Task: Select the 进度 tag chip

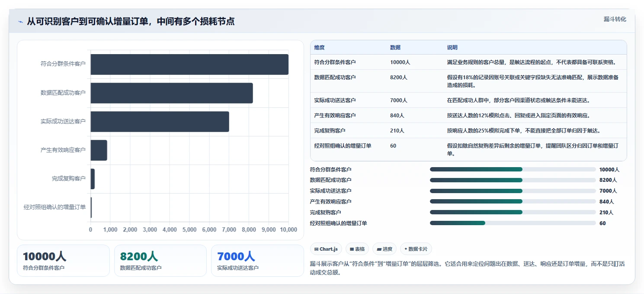Action: pyautogui.click(x=384, y=249)
